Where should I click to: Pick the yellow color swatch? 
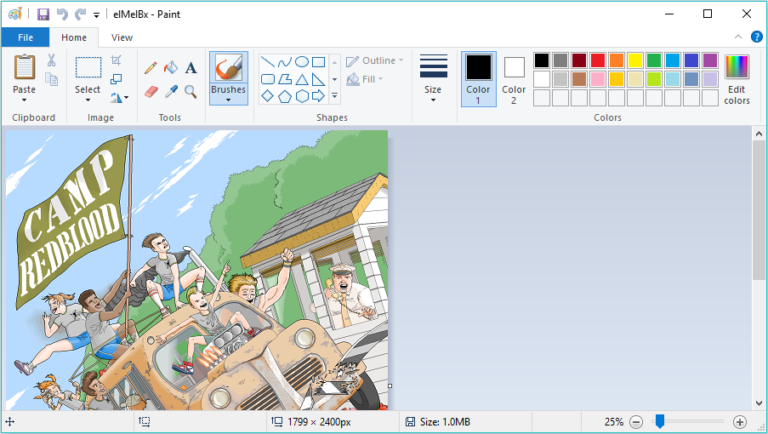pyautogui.click(x=635, y=60)
